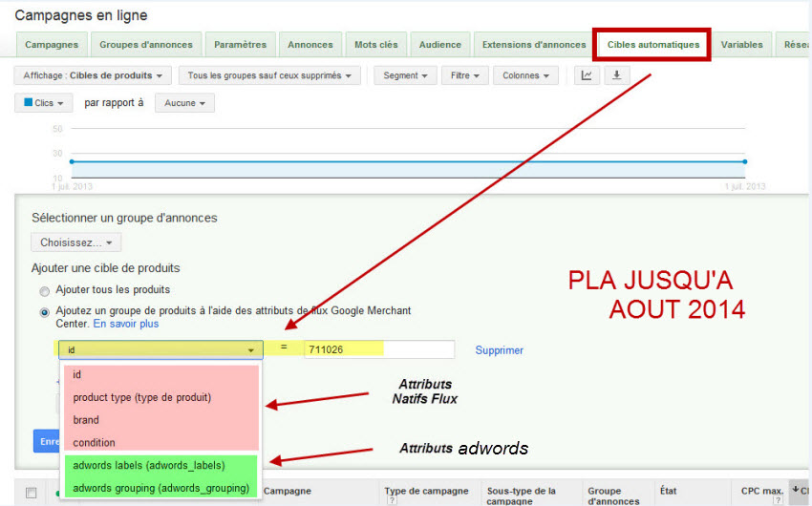
Task: Open the Colonnes dropdown
Action: click(x=525, y=75)
